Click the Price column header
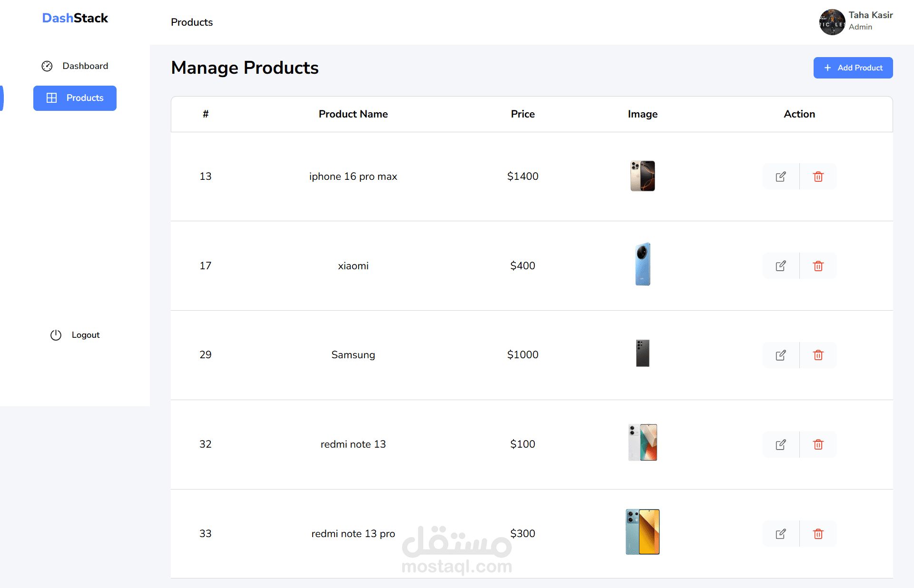This screenshot has width=914, height=588. (x=523, y=114)
